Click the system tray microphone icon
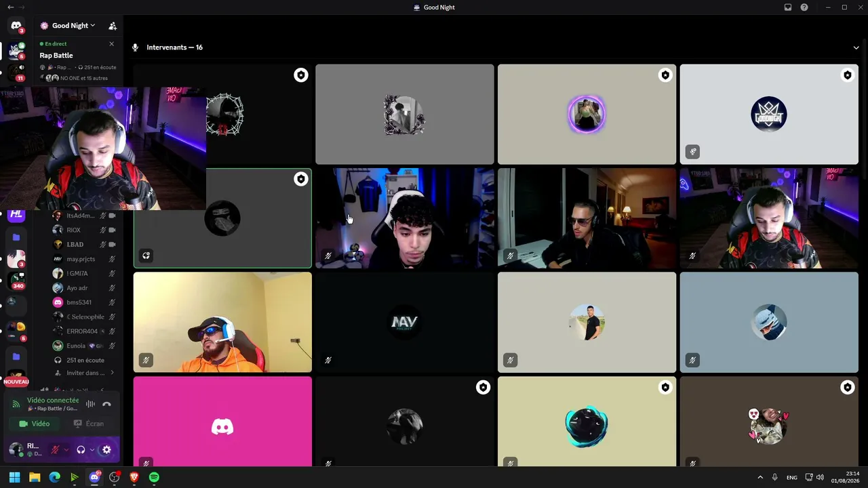Image resolution: width=868 pixels, height=488 pixels. pyautogui.click(x=775, y=477)
